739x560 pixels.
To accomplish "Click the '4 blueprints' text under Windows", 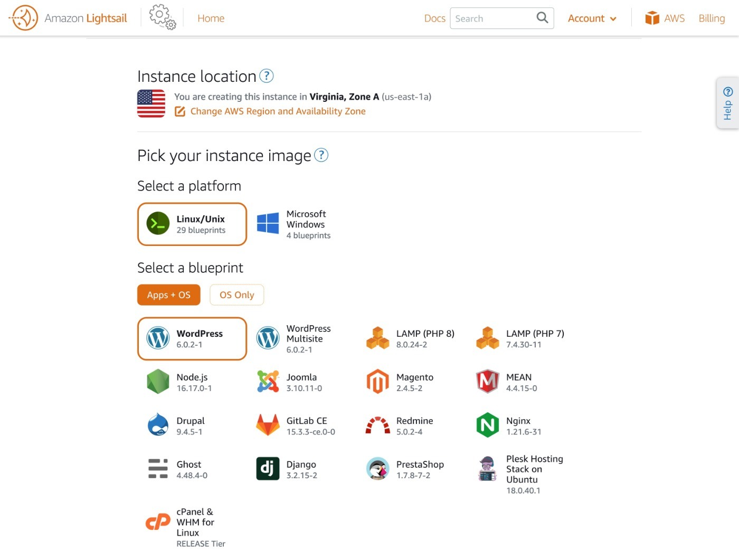I will point(309,235).
